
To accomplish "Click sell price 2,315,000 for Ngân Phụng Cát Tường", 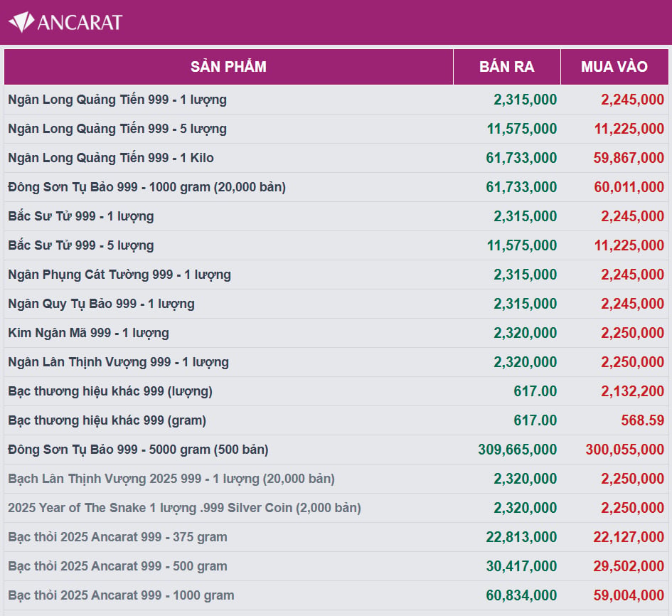I will (525, 275).
